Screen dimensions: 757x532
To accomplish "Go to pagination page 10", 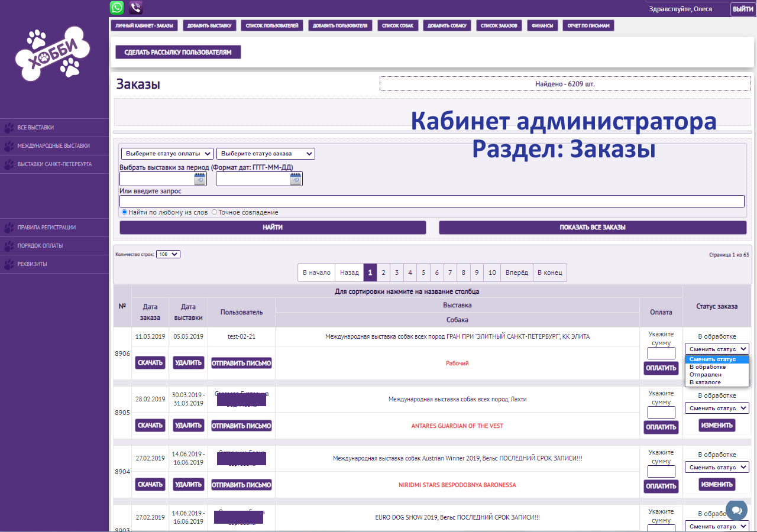I will click(x=492, y=273).
